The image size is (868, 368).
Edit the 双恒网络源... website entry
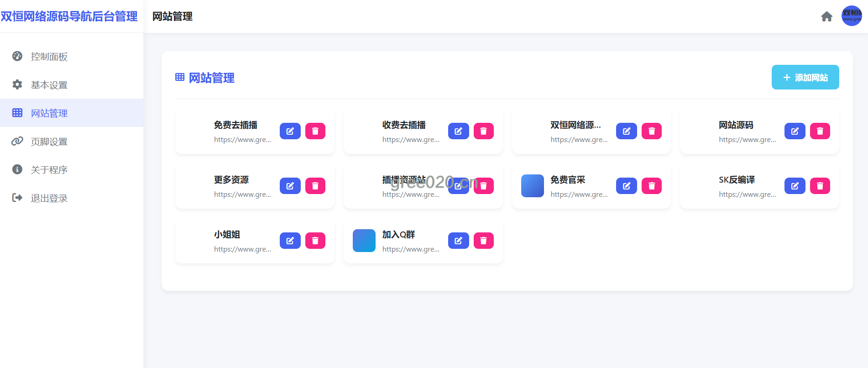626,131
